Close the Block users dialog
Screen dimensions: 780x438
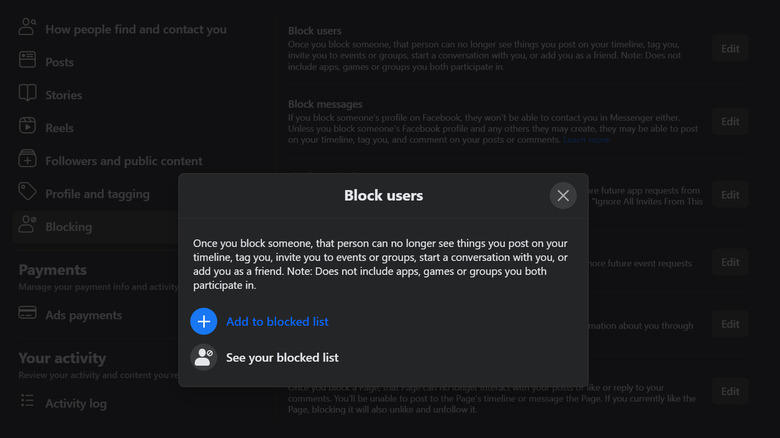coord(563,196)
